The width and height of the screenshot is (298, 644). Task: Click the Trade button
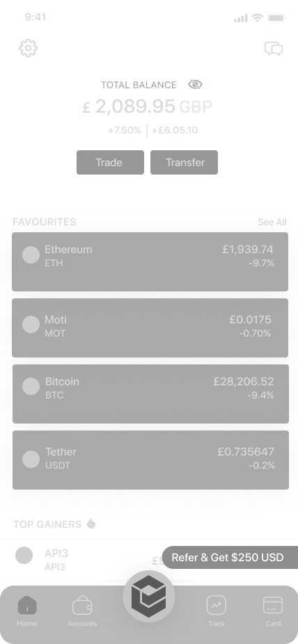(x=110, y=162)
